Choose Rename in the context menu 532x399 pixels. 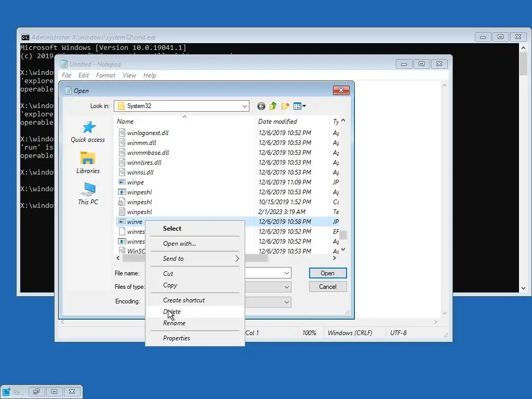195,323
